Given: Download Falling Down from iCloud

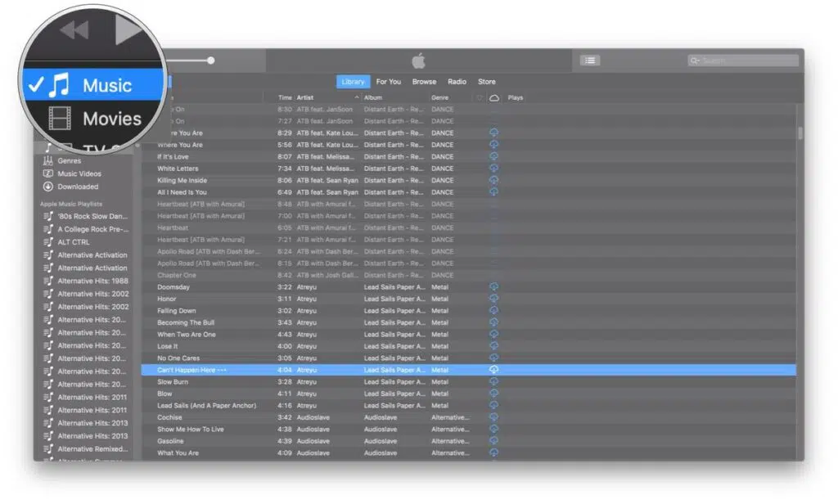Looking at the screenshot, I should [493, 311].
